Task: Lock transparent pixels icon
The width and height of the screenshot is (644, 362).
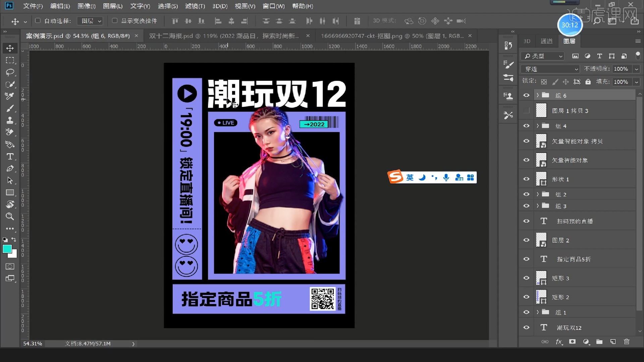Action: click(544, 82)
